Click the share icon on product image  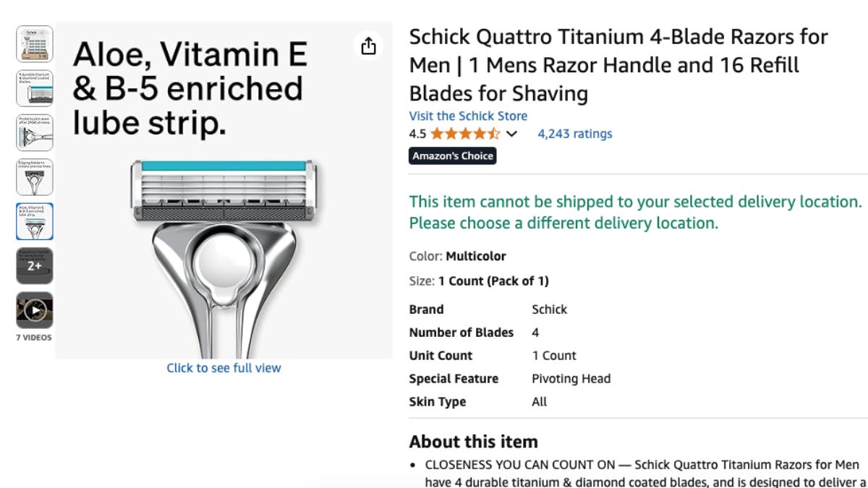(369, 46)
